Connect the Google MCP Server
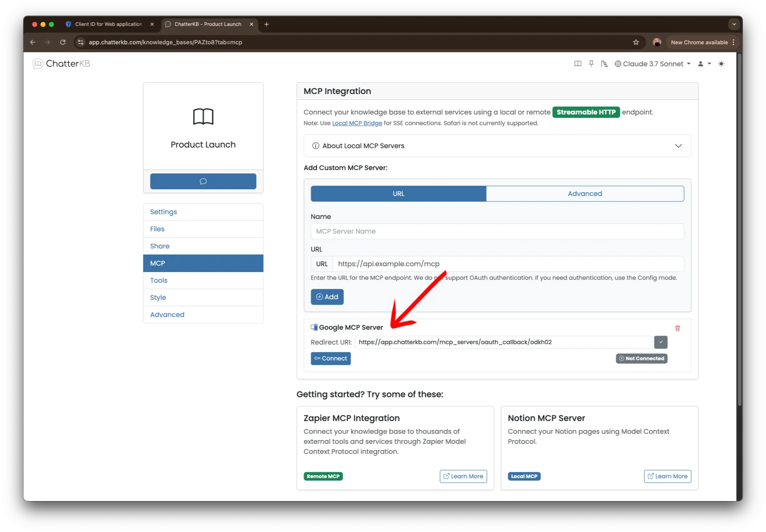The height and width of the screenshot is (532, 766). tap(331, 359)
